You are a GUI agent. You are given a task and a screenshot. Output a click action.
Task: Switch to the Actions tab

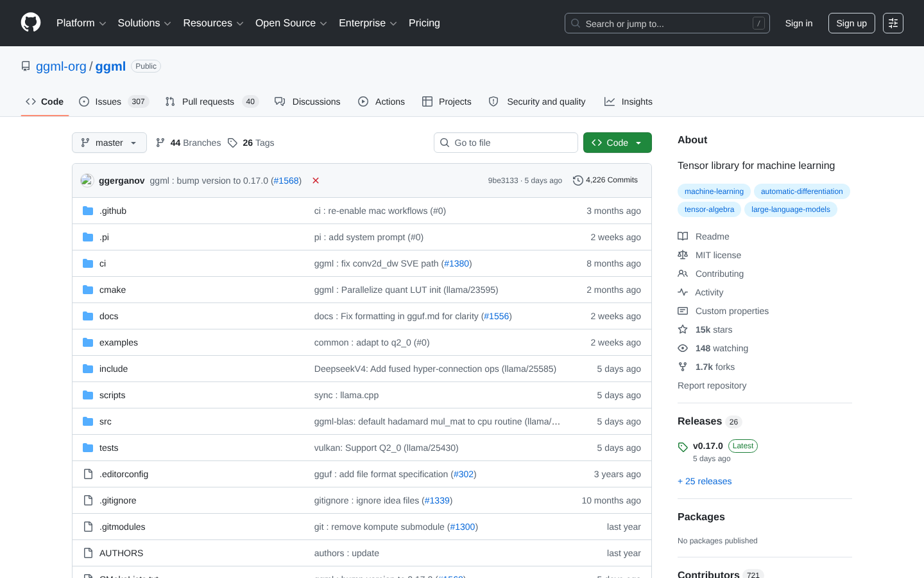pyautogui.click(x=382, y=101)
